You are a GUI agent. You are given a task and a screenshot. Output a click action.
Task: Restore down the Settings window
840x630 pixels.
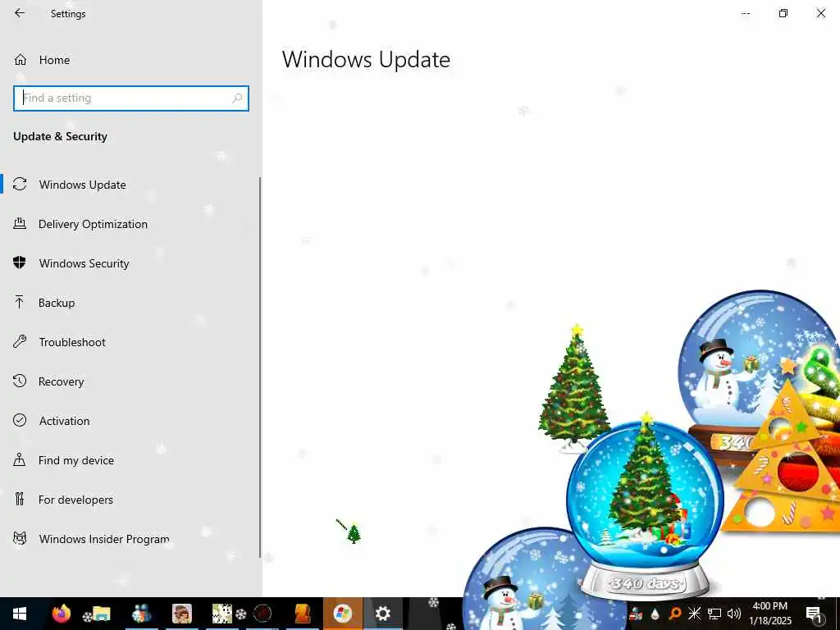pos(783,13)
